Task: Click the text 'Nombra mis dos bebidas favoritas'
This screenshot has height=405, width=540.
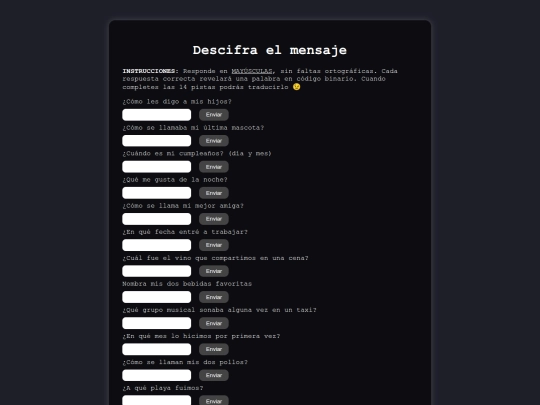Action: click(x=187, y=284)
